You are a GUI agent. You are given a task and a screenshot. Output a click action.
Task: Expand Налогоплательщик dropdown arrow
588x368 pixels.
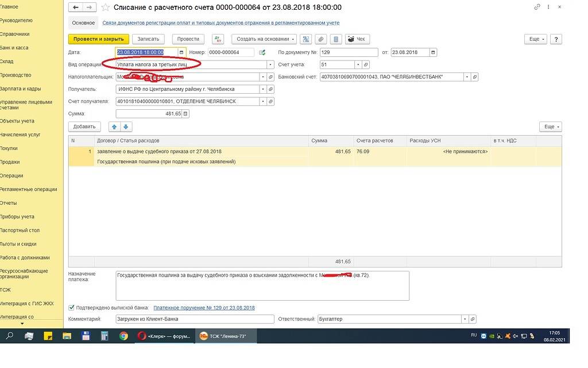263,77
